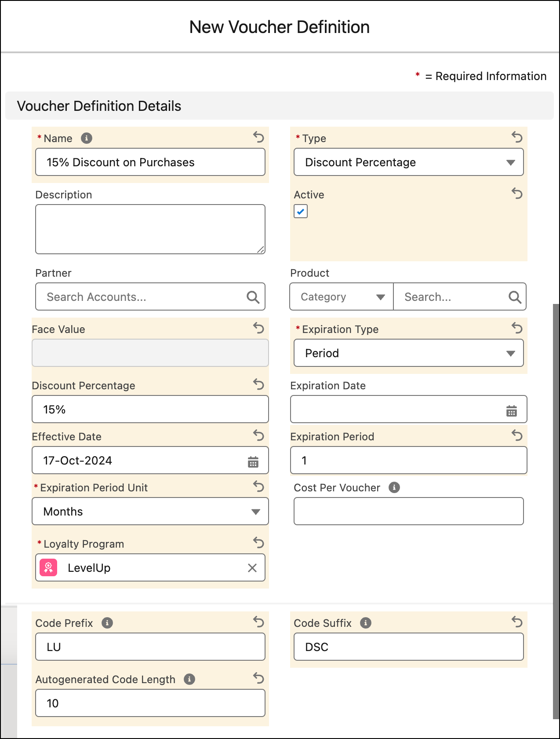Show Code Prefix info tooltip
The height and width of the screenshot is (739, 560).
coord(107,623)
